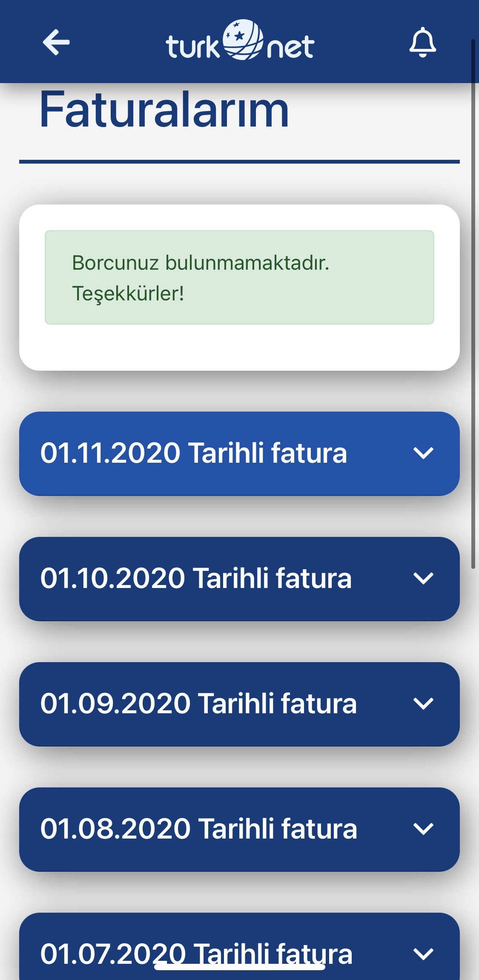Go back using the left arrow icon
This screenshot has width=479, height=980.
pyautogui.click(x=56, y=42)
